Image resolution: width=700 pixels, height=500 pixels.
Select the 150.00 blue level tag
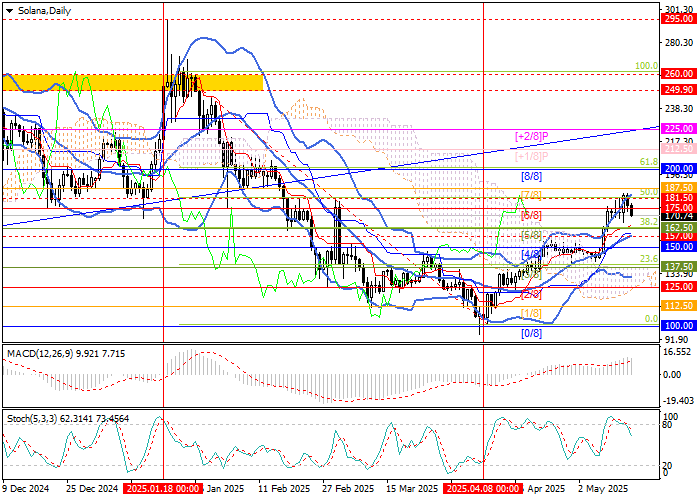click(x=678, y=246)
